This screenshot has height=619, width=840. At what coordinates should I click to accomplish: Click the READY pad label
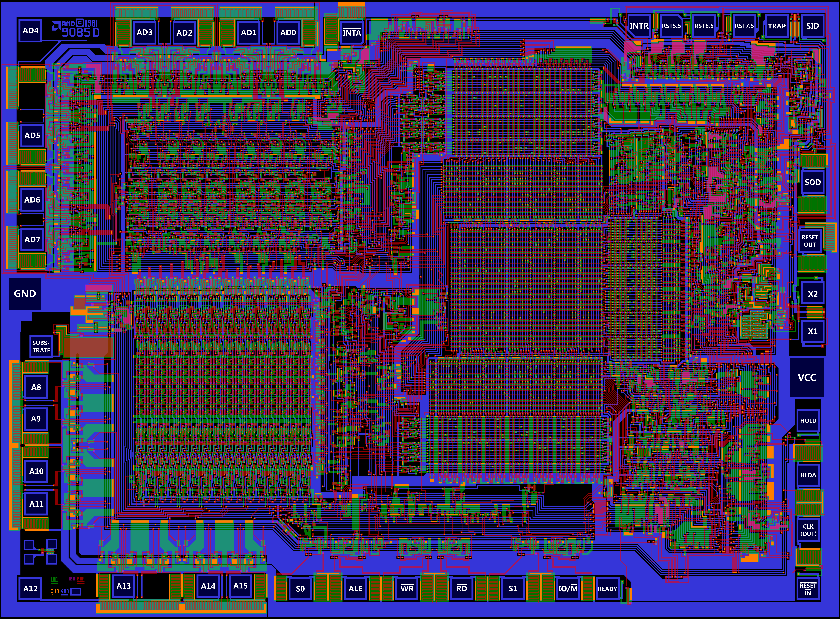tap(607, 589)
